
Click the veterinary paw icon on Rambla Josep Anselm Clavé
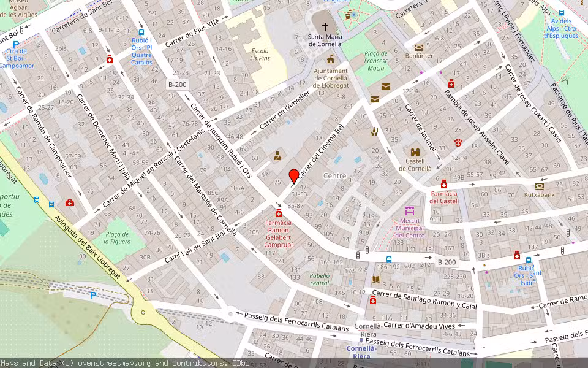pos(458,143)
